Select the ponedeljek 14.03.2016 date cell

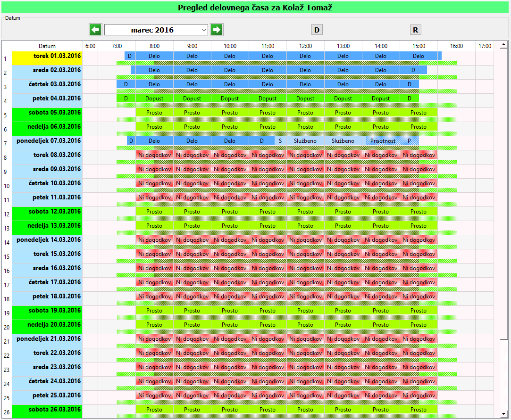47,240
